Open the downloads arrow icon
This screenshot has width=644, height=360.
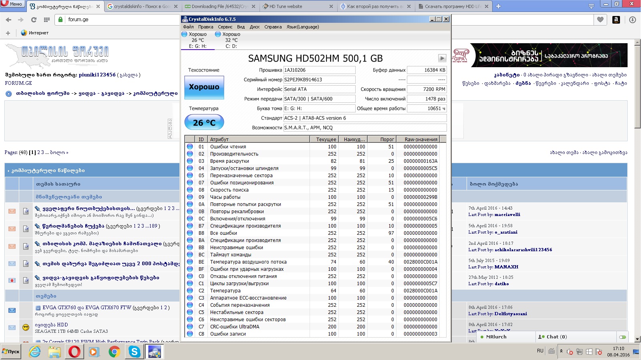click(632, 20)
